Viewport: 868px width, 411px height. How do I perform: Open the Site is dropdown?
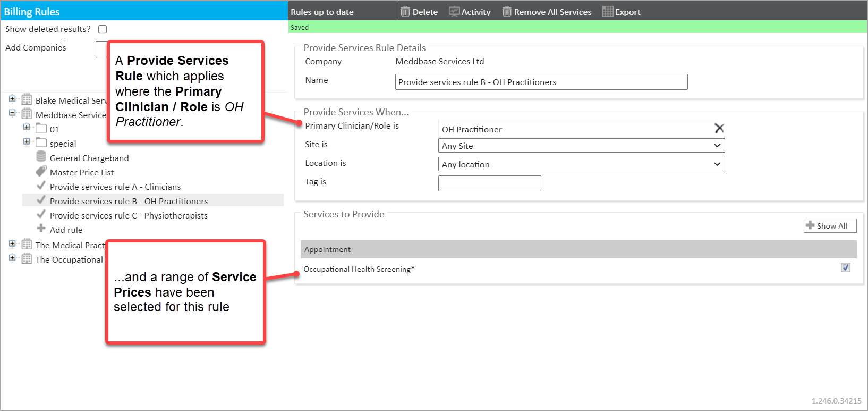tap(581, 146)
